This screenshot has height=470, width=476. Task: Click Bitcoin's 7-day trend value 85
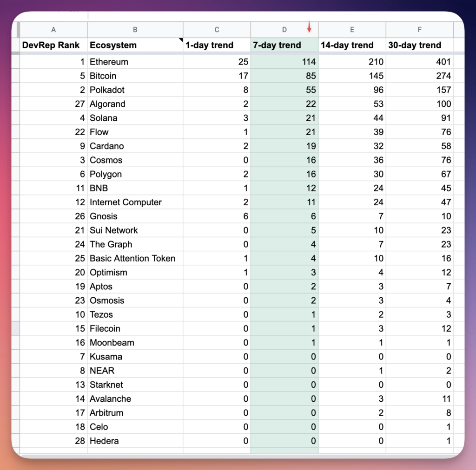click(x=284, y=76)
